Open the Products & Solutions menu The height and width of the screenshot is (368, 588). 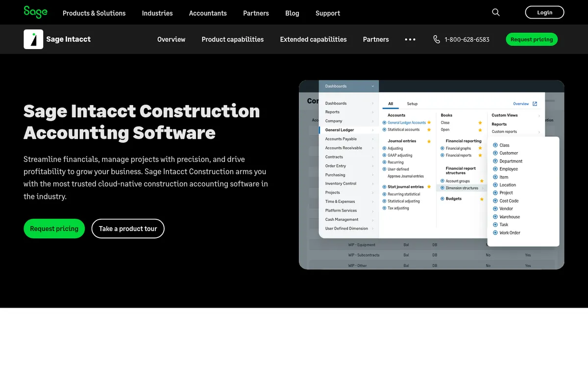click(94, 13)
